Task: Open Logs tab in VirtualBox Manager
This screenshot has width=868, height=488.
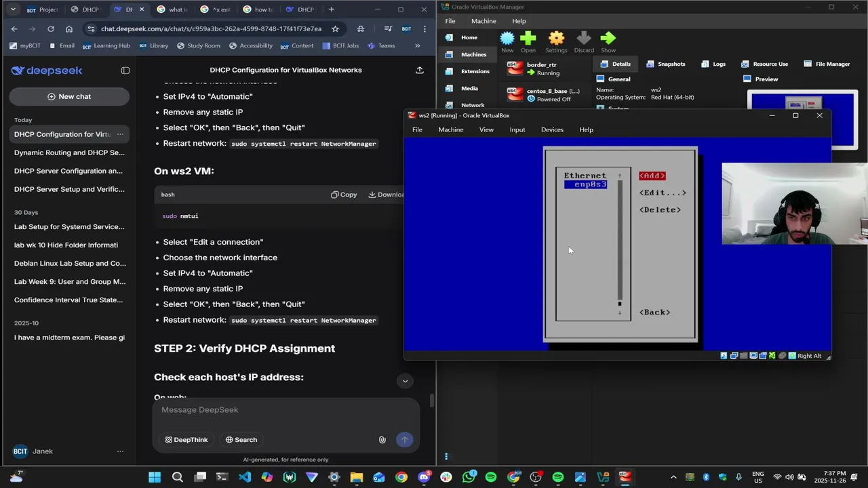Action: (x=713, y=64)
